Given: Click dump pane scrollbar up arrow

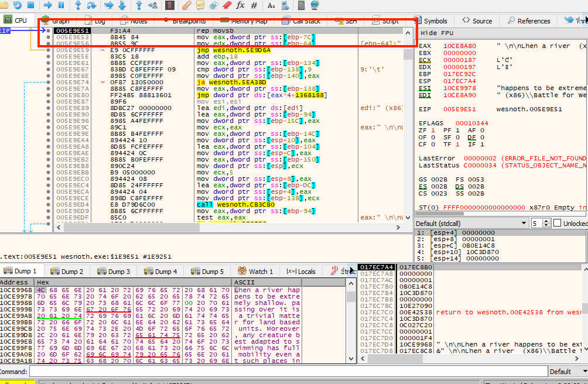Looking at the screenshot, I should point(351,283).
